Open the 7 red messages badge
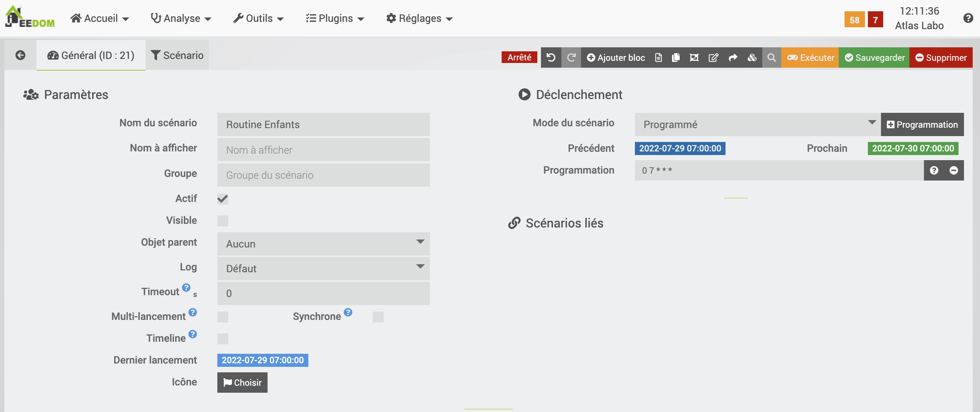 (876, 20)
